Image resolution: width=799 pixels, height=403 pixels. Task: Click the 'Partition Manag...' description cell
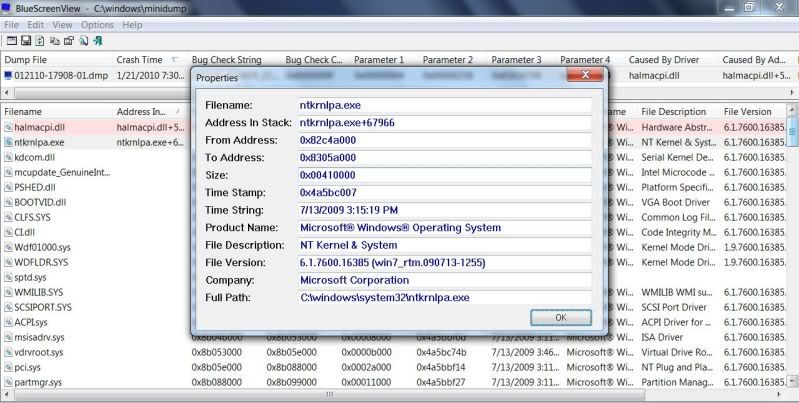pos(679,382)
